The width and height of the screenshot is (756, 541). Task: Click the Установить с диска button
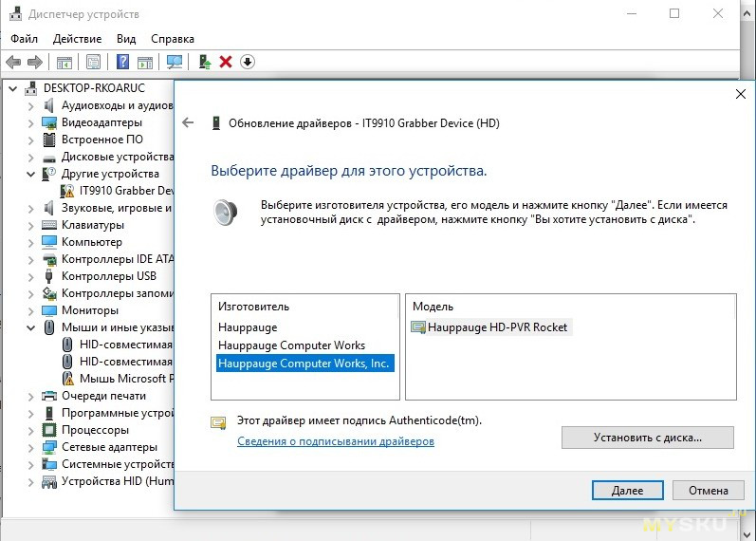(x=648, y=438)
